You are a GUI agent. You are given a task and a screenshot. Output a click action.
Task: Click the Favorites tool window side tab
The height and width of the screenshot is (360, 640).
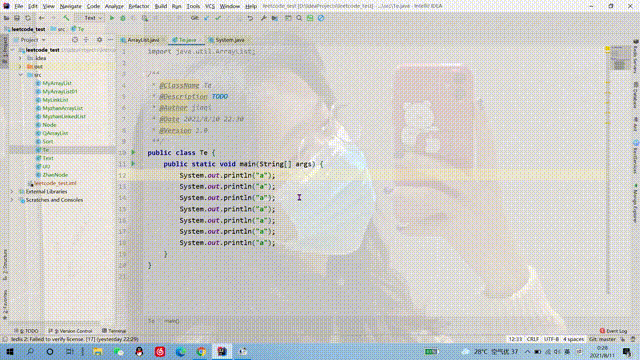(5, 304)
